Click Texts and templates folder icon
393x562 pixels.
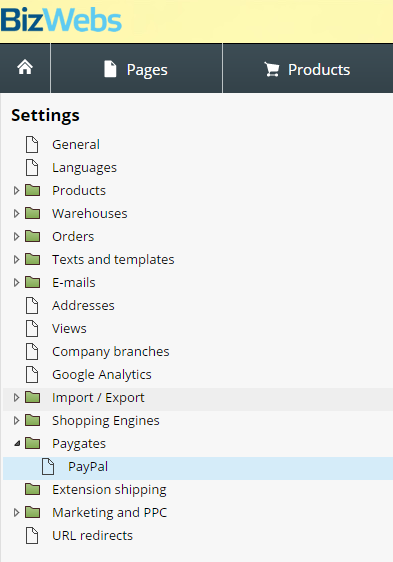pyautogui.click(x=33, y=259)
